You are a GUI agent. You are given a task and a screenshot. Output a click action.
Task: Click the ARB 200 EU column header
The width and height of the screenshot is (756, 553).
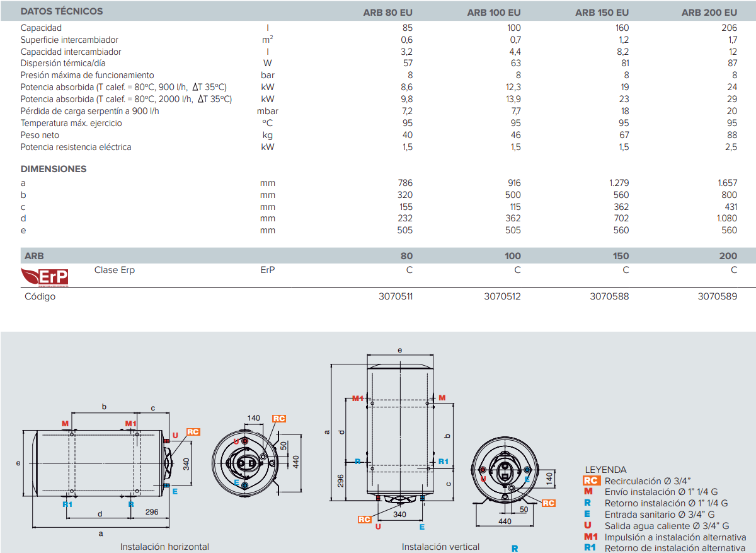pyautogui.click(x=709, y=12)
